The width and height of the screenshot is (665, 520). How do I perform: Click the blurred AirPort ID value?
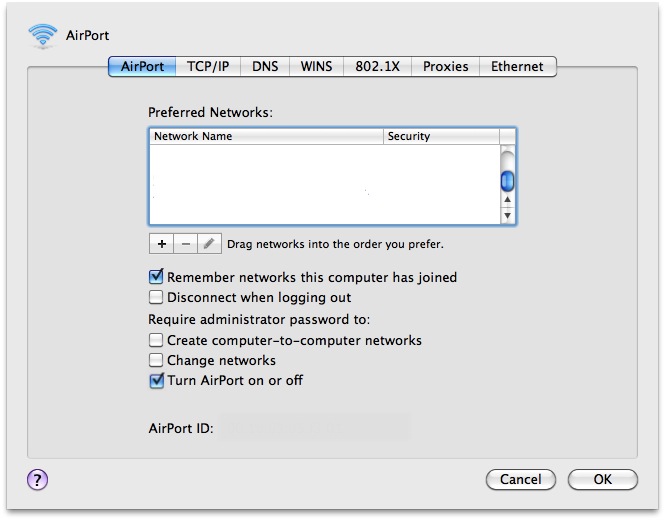[x=314, y=427]
